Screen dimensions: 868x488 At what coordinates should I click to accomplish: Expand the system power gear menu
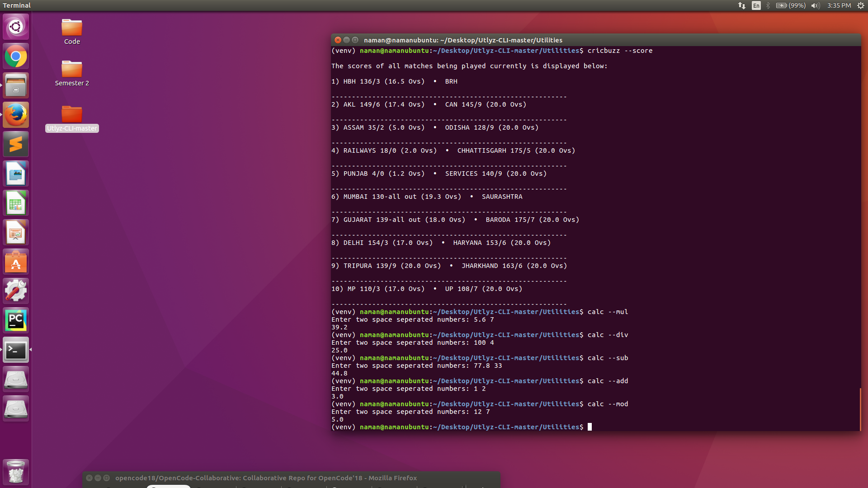[860, 5]
